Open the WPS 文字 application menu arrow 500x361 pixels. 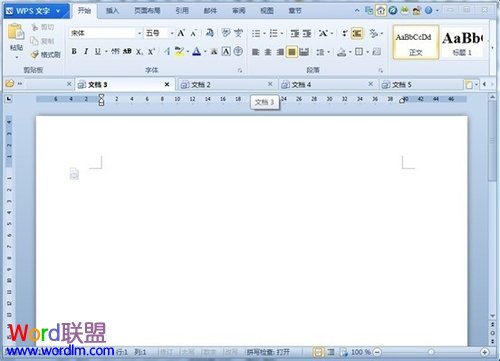pyautogui.click(x=58, y=11)
